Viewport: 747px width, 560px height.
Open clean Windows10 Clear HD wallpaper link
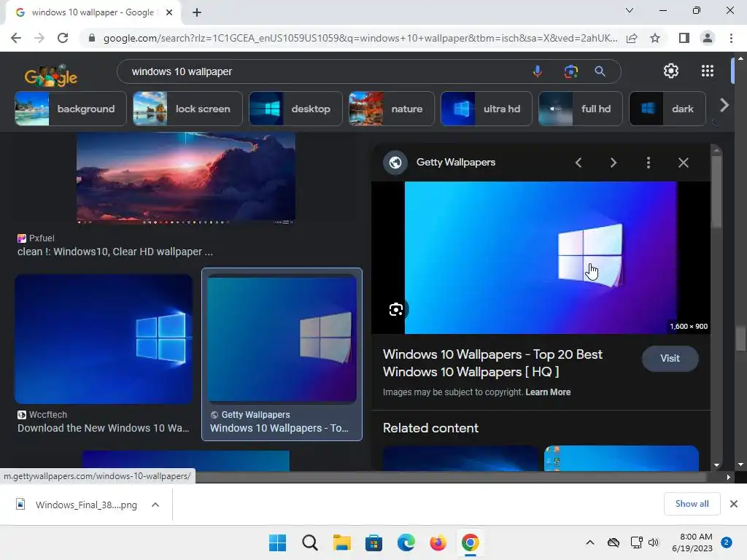(115, 252)
